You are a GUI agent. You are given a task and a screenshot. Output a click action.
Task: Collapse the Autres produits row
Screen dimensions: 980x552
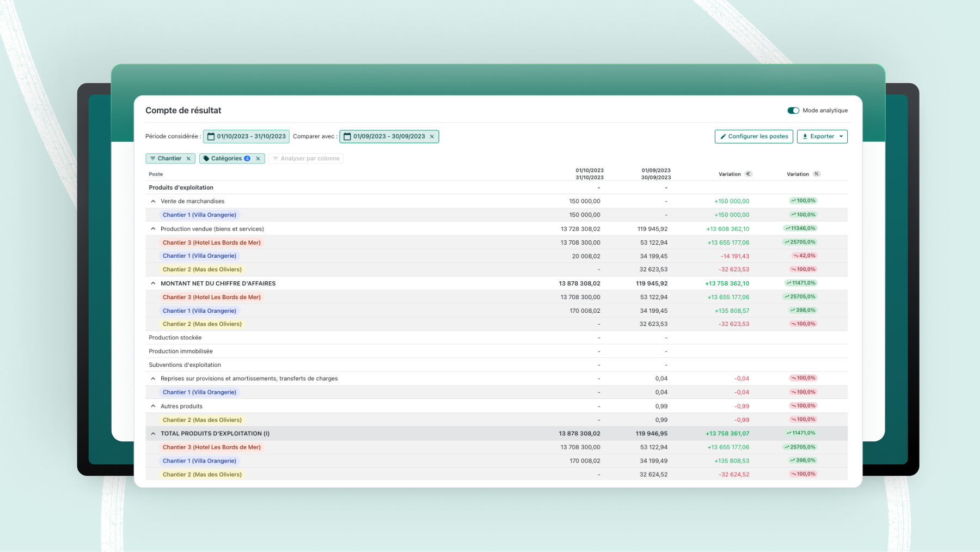153,406
